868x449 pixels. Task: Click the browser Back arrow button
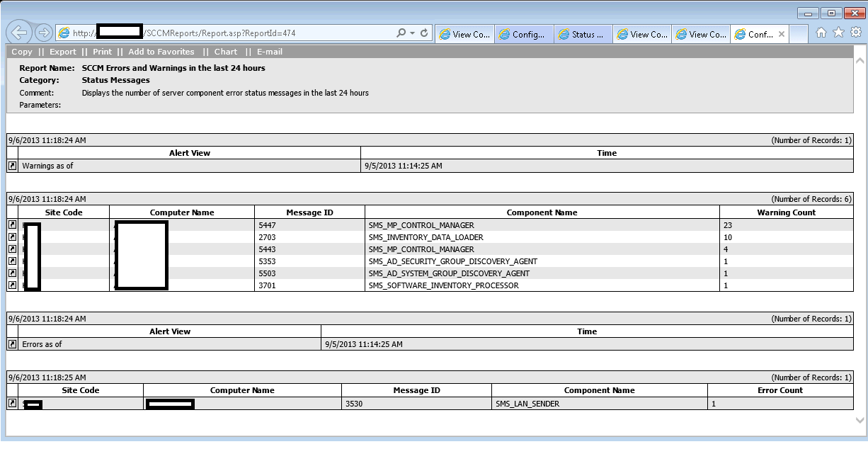pyautogui.click(x=18, y=32)
